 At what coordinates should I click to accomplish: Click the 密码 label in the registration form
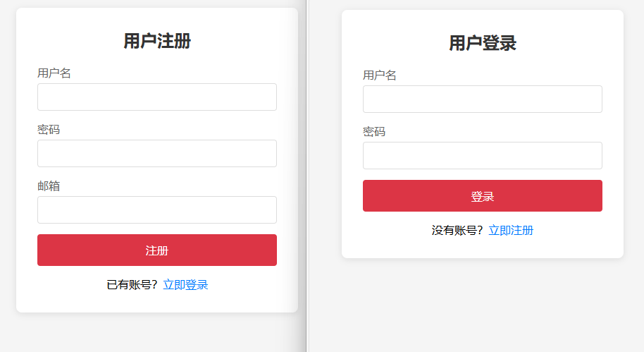(49, 130)
